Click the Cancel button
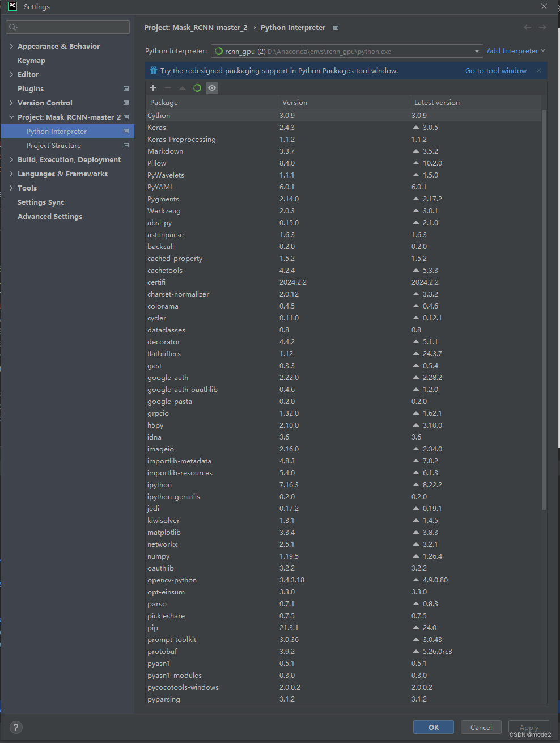Image resolution: width=560 pixels, height=743 pixels. click(481, 727)
